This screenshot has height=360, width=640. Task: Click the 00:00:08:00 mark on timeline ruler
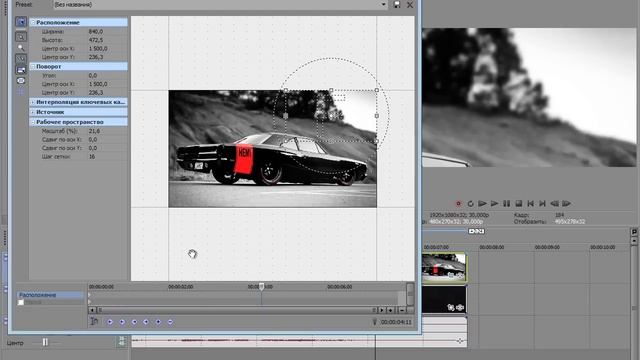pyautogui.click(x=492, y=247)
